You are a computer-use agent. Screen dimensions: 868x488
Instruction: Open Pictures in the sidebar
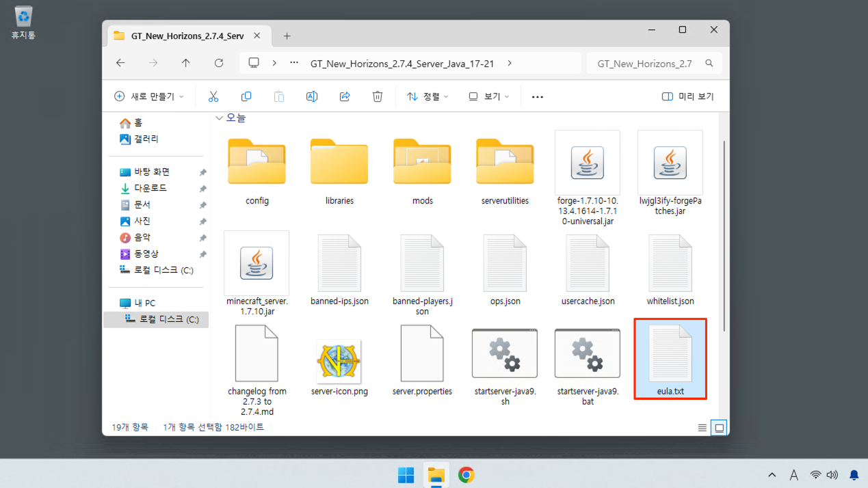(x=135, y=221)
